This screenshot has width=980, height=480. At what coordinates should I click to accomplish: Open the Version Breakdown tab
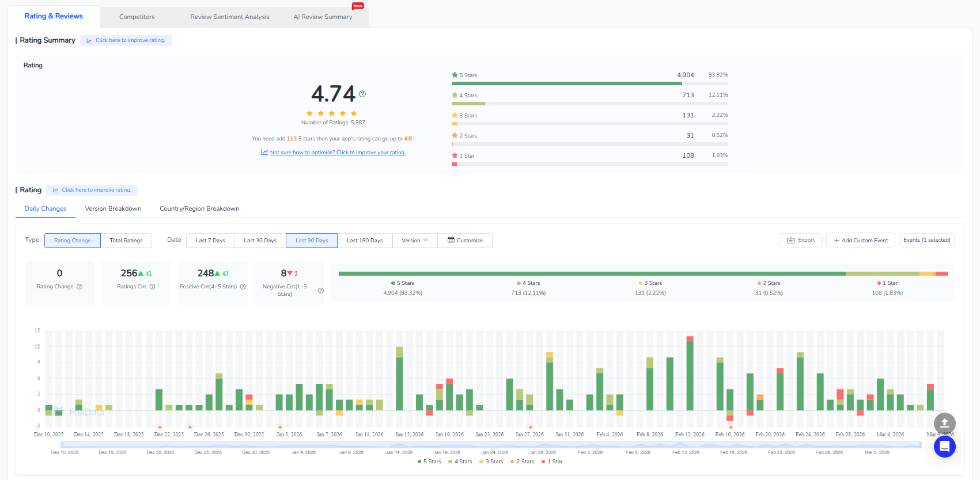[113, 208]
